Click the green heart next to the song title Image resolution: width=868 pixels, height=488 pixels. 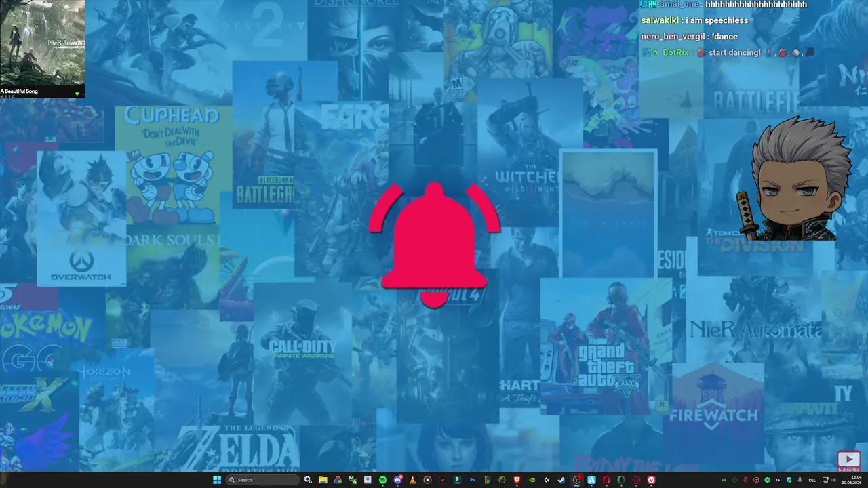pos(77,94)
